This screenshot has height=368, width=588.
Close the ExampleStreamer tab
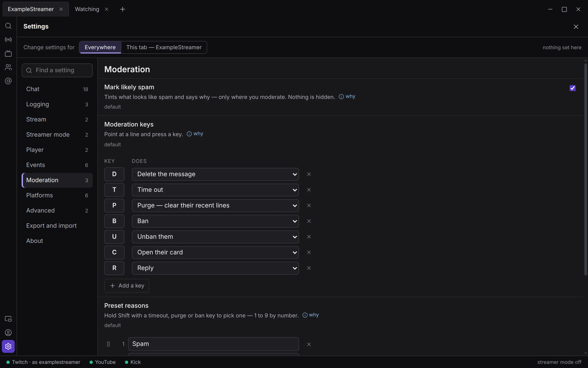click(61, 9)
